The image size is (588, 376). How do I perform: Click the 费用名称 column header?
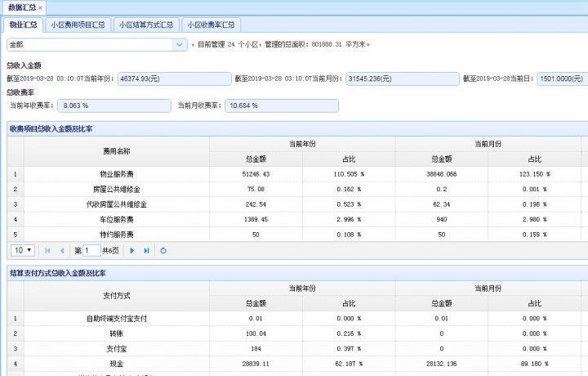(x=117, y=151)
